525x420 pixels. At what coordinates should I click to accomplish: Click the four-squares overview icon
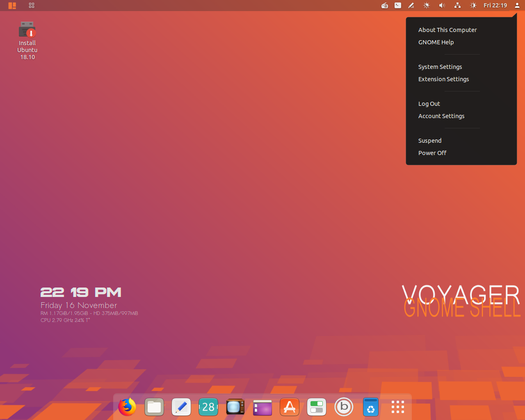[32, 5]
